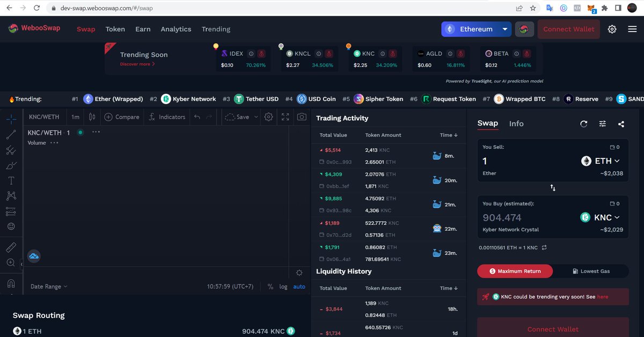Open the Date Range dropdown
The width and height of the screenshot is (644, 337).
pyautogui.click(x=49, y=287)
